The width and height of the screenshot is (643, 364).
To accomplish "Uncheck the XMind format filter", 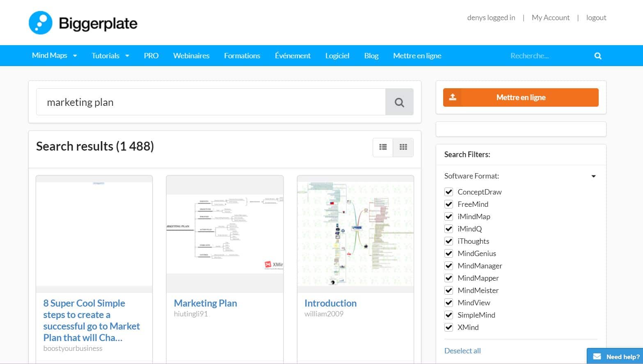I will click(448, 327).
